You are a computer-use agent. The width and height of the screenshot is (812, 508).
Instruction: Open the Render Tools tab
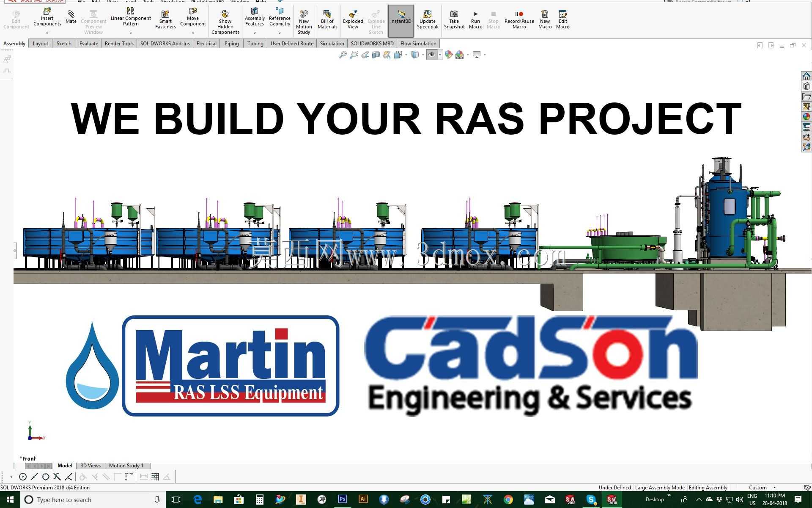pyautogui.click(x=119, y=44)
